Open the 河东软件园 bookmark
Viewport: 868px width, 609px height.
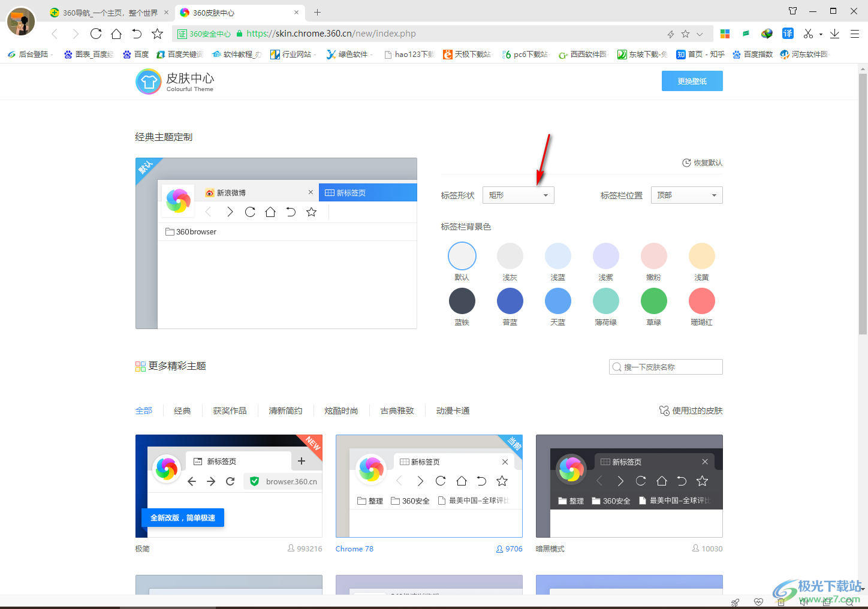coord(804,54)
